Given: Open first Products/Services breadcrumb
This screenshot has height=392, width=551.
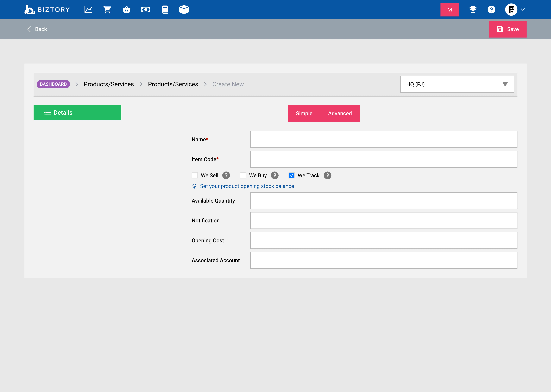Looking at the screenshot, I should click(109, 84).
